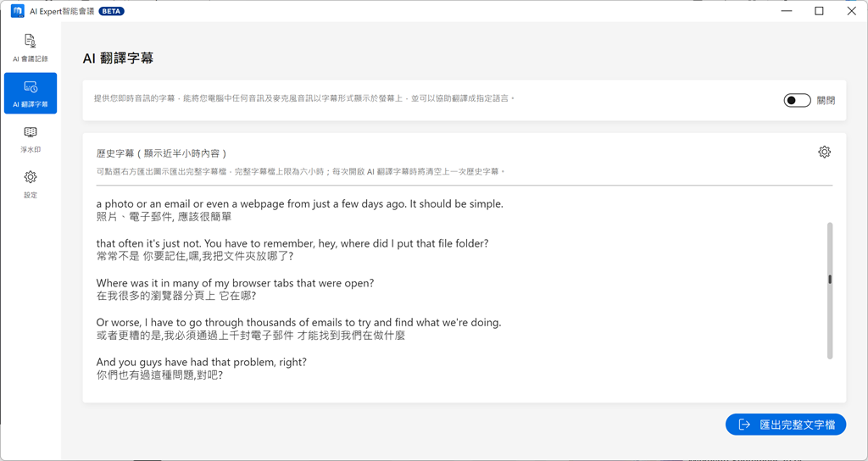Click "And you guys have had that problem, right?"

tap(201, 362)
